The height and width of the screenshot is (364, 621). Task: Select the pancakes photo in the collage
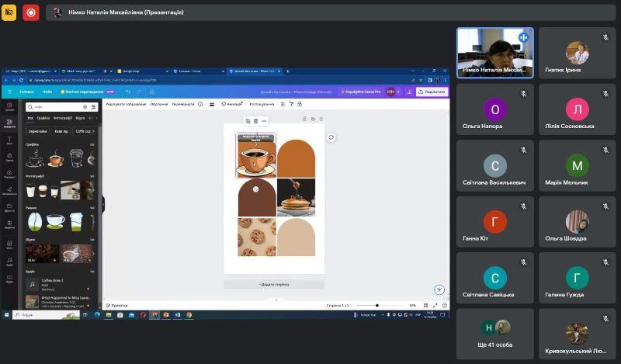297,197
